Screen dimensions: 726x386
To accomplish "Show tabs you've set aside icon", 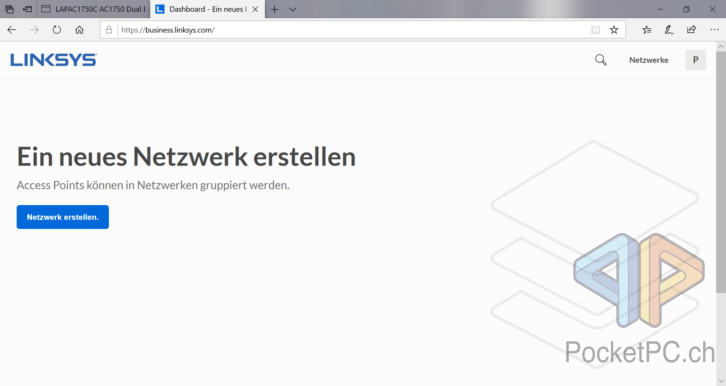I will pyautogui.click(x=9, y=9).
